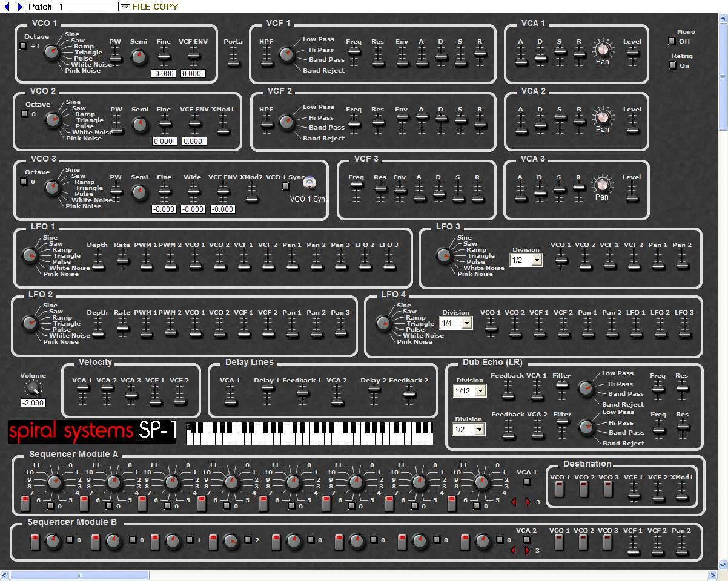Click the LFO 1 waveform knob

30,255
